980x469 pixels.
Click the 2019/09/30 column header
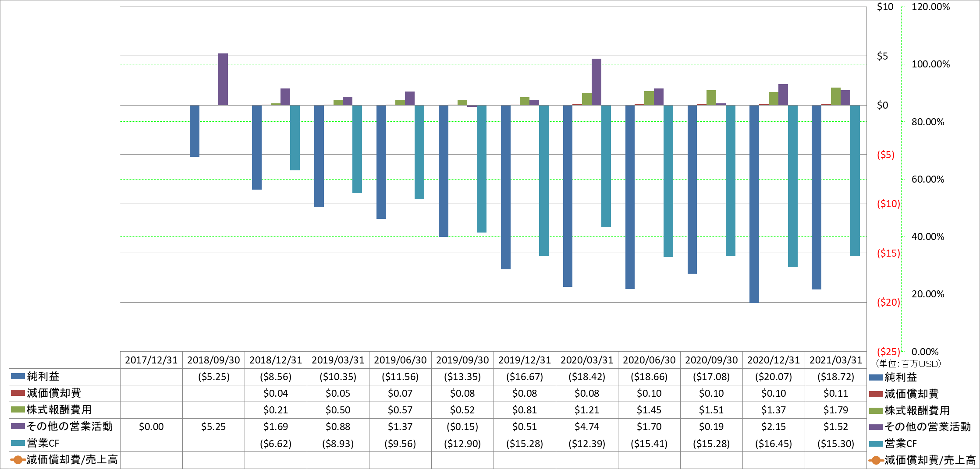point(462,360)
